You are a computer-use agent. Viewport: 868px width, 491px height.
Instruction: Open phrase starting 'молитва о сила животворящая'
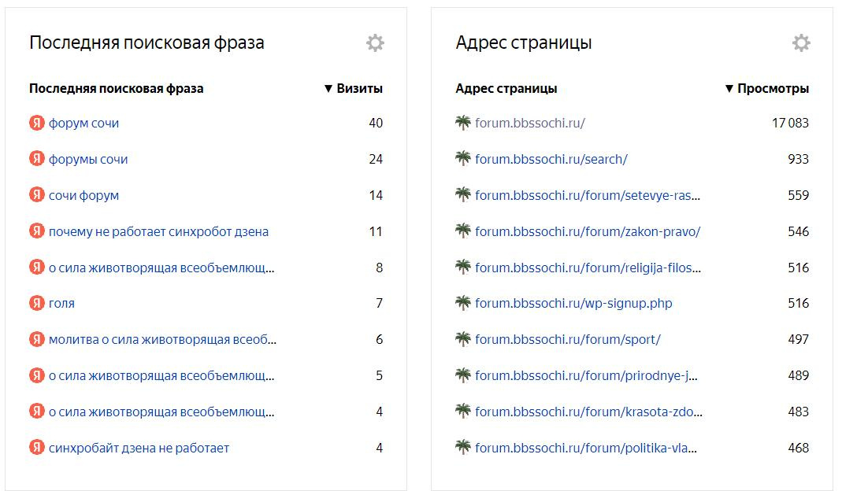click(162, 339)
